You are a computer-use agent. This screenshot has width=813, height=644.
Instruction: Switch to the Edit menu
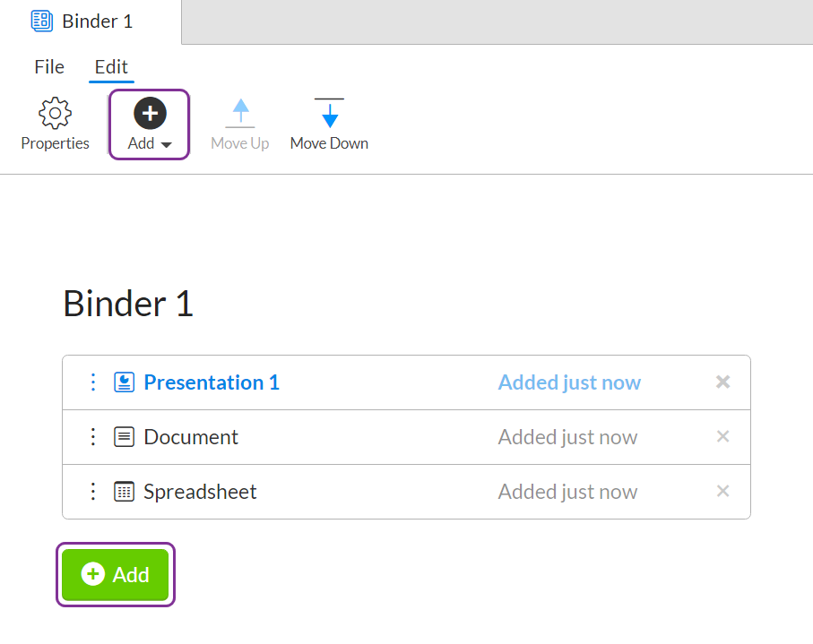[111, 66]
